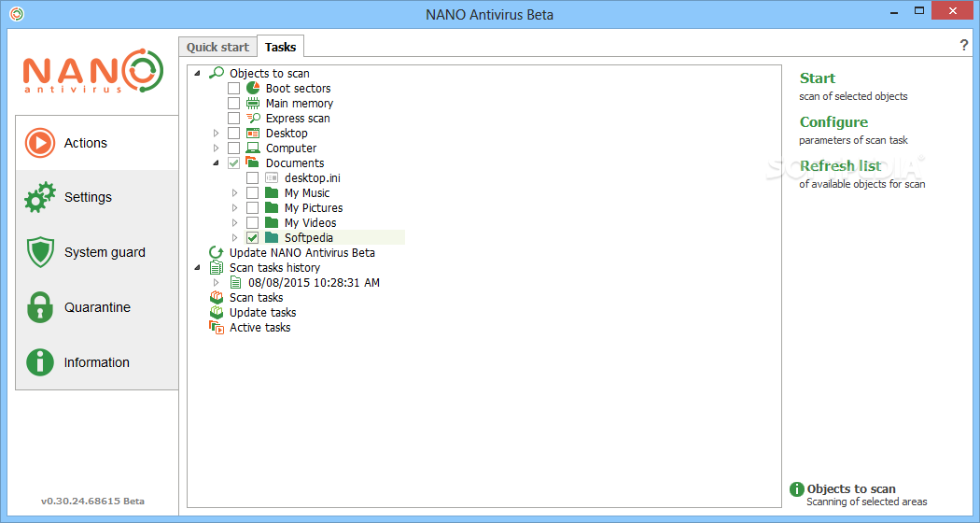The image size is (980, 523).
Task: Start scan of selected objects
Action: pyautogui.click(x=818, y=78)
